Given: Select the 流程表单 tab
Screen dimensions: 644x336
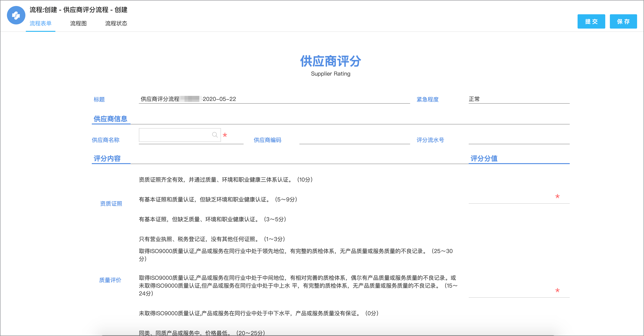Looking at the screenshot, I should click(41, 24).
